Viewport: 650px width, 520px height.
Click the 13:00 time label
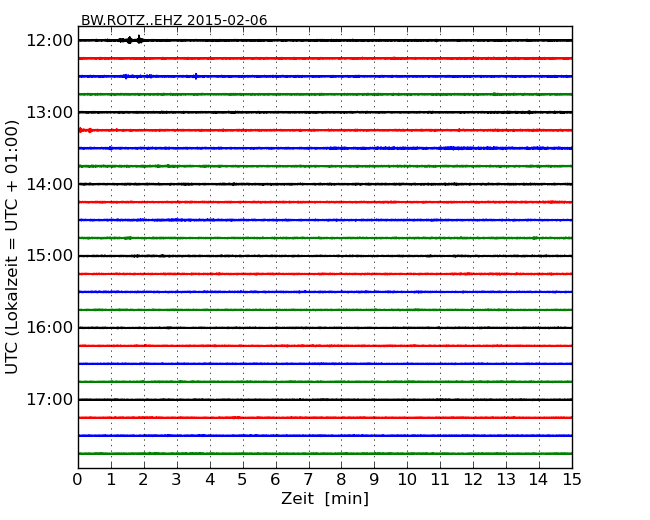(x=49, y=112)
